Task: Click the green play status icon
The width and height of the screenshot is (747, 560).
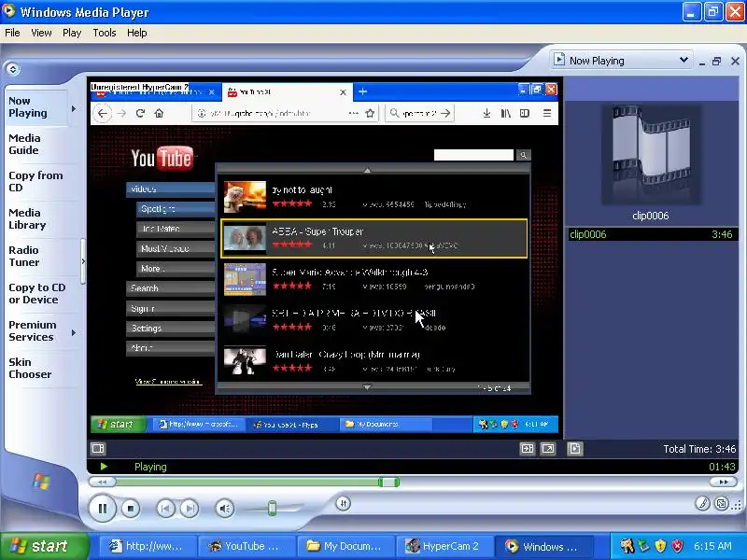Action: (104, 467)
